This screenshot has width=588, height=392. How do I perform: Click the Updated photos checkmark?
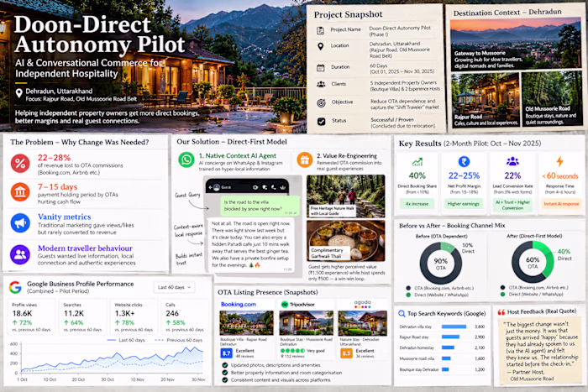point(224,365)
